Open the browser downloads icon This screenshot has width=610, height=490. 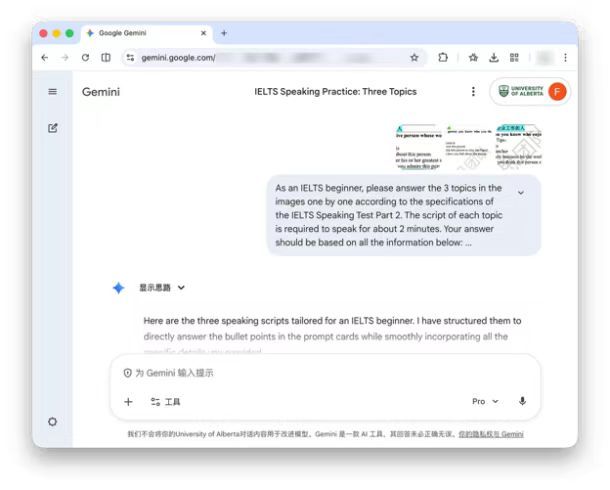(x=494, y=58)
